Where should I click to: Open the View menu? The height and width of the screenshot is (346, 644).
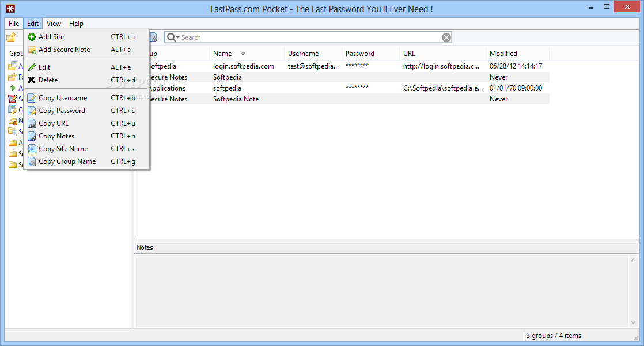click(54, 24)
